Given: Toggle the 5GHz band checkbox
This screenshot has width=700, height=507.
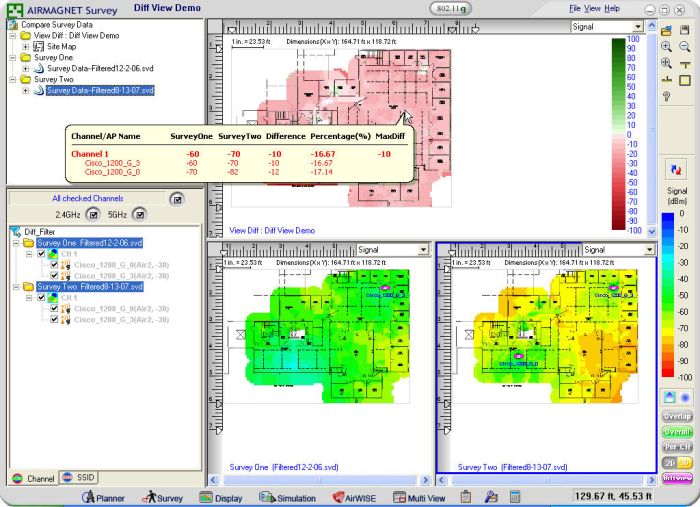Looking at the screenshot, I should point(140,214).
